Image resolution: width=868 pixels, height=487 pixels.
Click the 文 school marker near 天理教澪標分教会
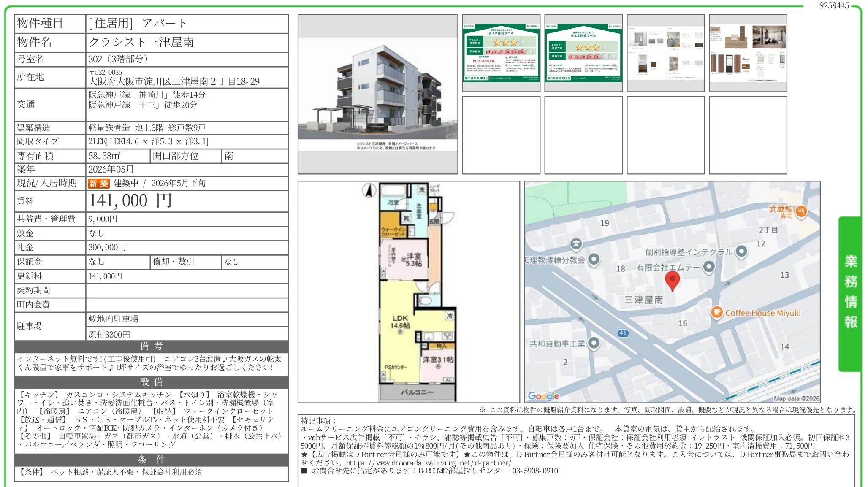[x=576, y=244]
